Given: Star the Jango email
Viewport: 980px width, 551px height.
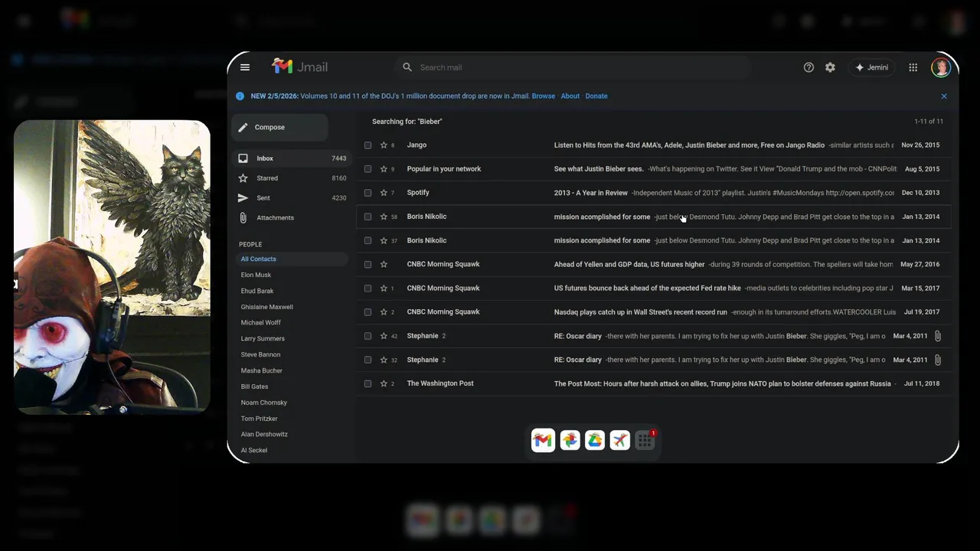Looking at the screenshot, I should tap(384, 145).
